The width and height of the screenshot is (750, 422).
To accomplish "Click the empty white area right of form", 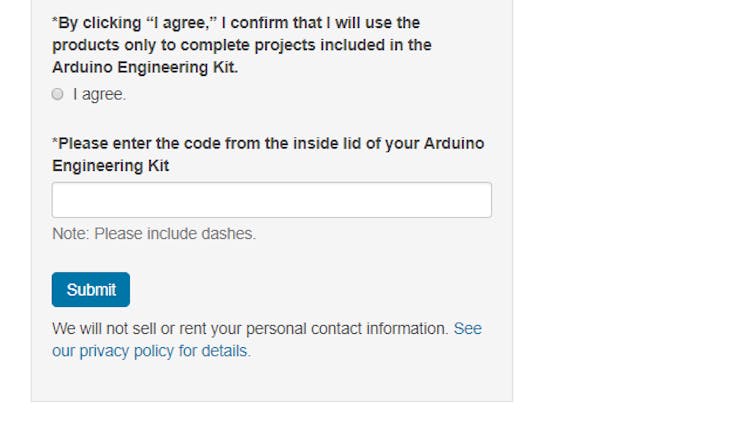I will pyautogui.click(x=630, y=200).
